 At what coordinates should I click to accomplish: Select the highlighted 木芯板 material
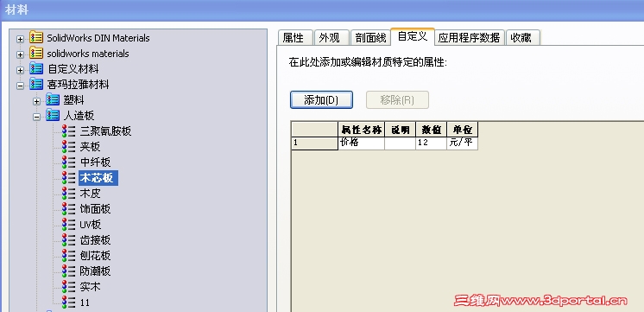click(x=98, y=177)
